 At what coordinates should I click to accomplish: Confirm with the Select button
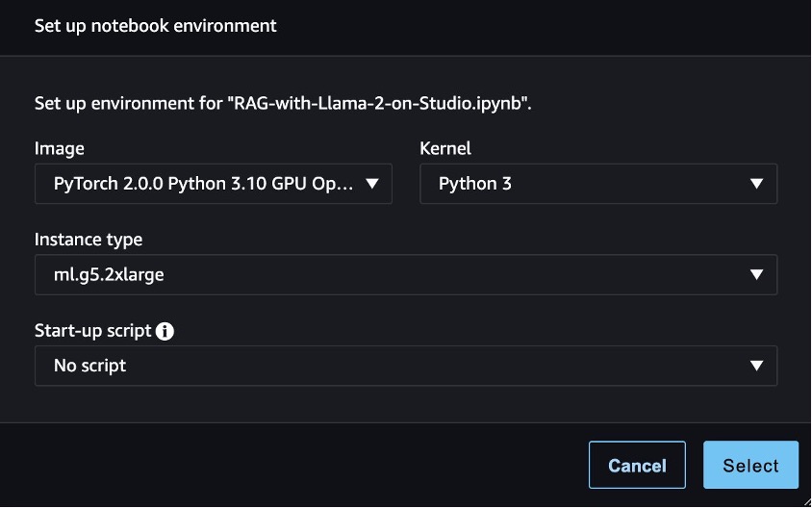[750, 465]
